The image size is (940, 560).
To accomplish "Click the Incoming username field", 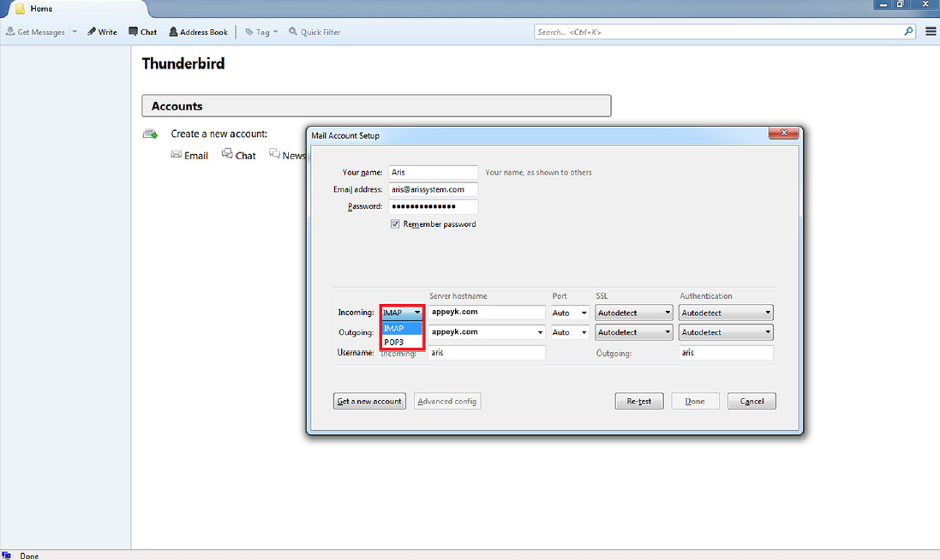I will (x=487, y=353).
